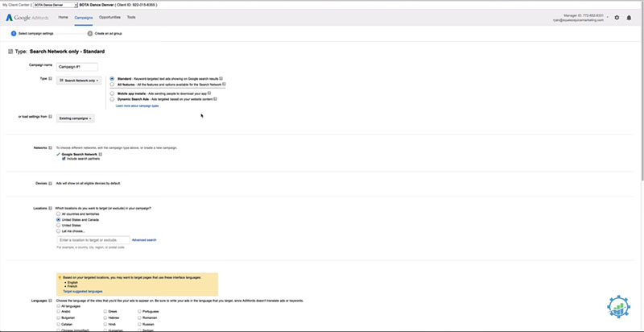Screen dimensions: 644x332
Task: Open Learn more about campaign types link
Action: tap(137, 106)
